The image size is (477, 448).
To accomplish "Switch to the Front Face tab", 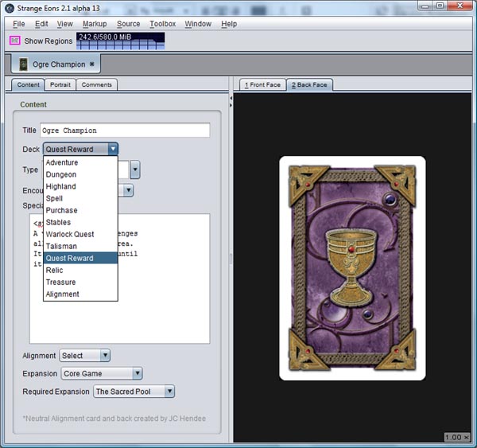I will [262, 84].
